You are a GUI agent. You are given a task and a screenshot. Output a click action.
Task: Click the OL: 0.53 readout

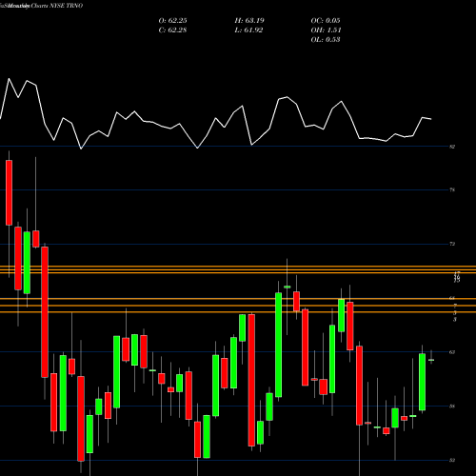point(326,40)
